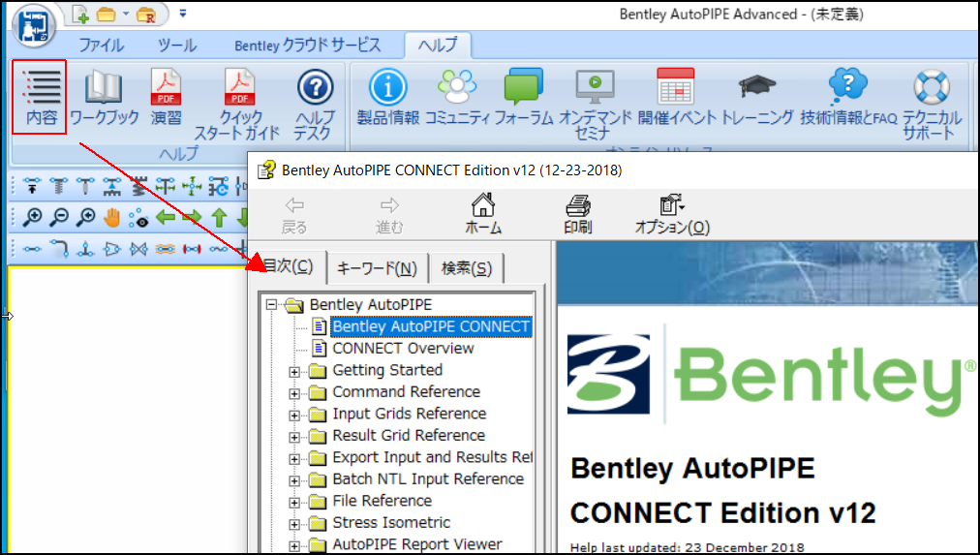The height and width of the screenshot is (555, 980).
Task: Show 製品情報 product information
Action: tap(388, 97)
